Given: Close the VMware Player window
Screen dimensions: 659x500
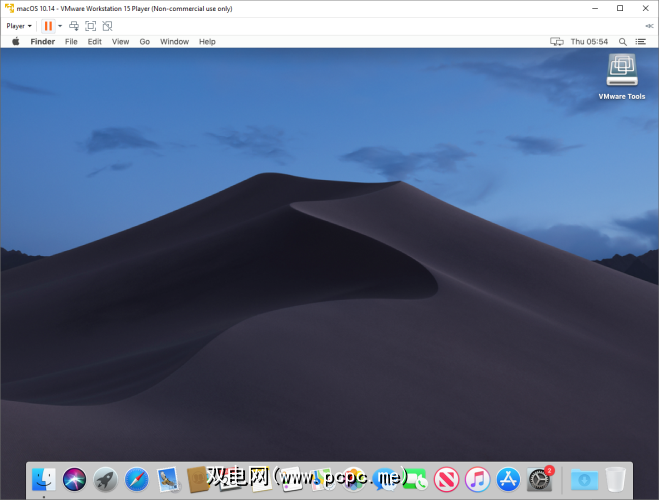Looking at the screenshot, I should [x=646, y=8].
